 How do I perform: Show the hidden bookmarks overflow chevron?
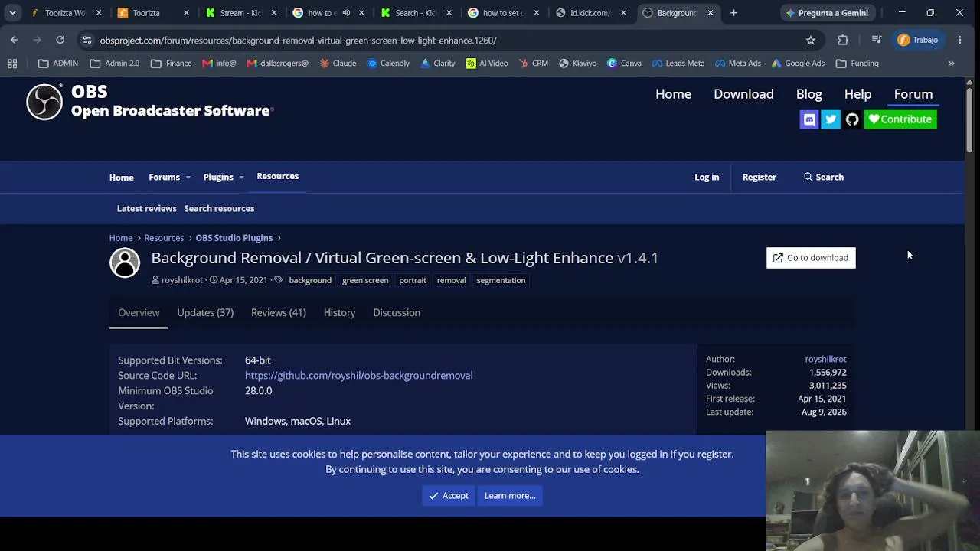[x=951, y=64]
